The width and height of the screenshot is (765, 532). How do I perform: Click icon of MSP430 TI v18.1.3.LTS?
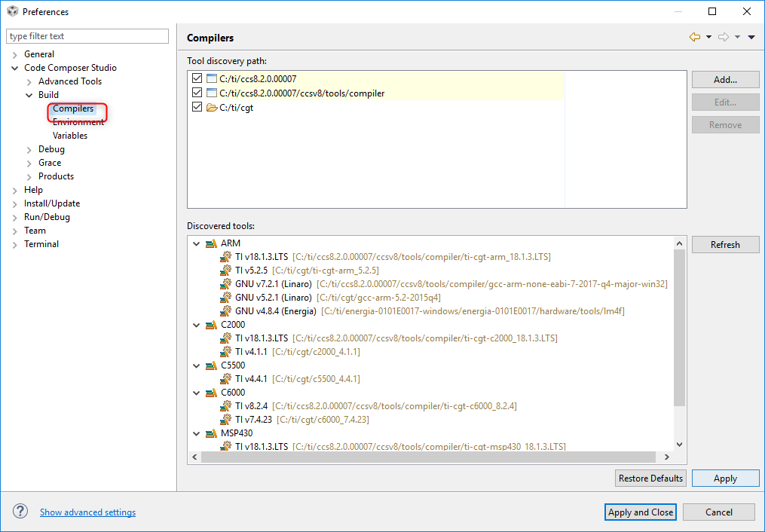click(225, 446)
